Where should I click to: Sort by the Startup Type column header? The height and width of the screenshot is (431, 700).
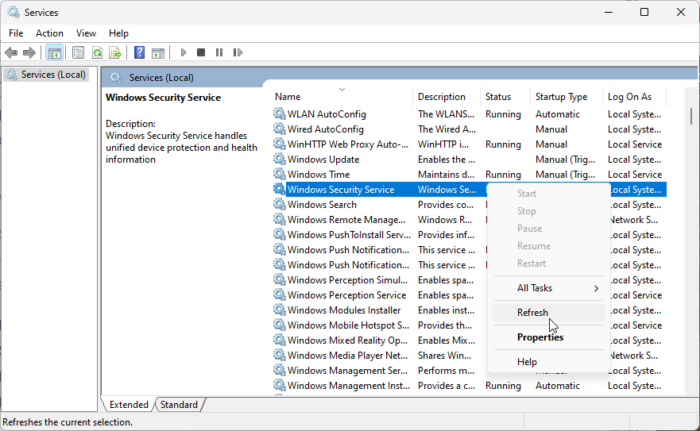pyautogui.click(x=567, y=96)
